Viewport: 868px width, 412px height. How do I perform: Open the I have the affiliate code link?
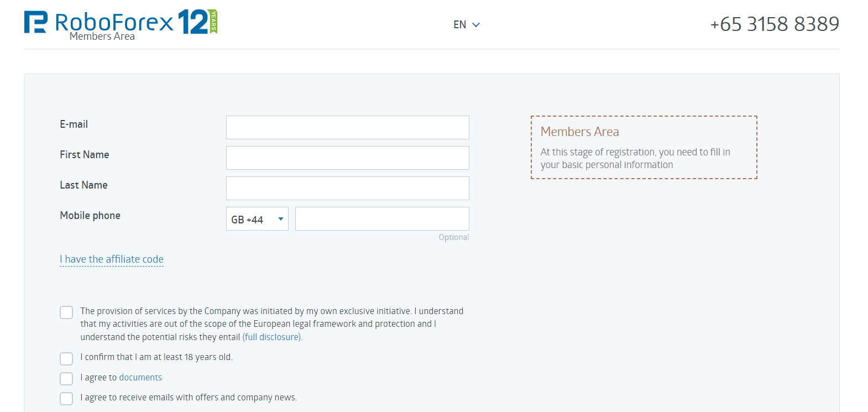(112, 259)
